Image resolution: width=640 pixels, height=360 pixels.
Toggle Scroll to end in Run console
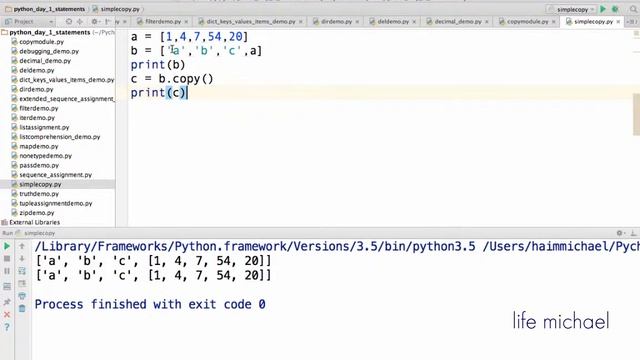[x=22, y=284]
